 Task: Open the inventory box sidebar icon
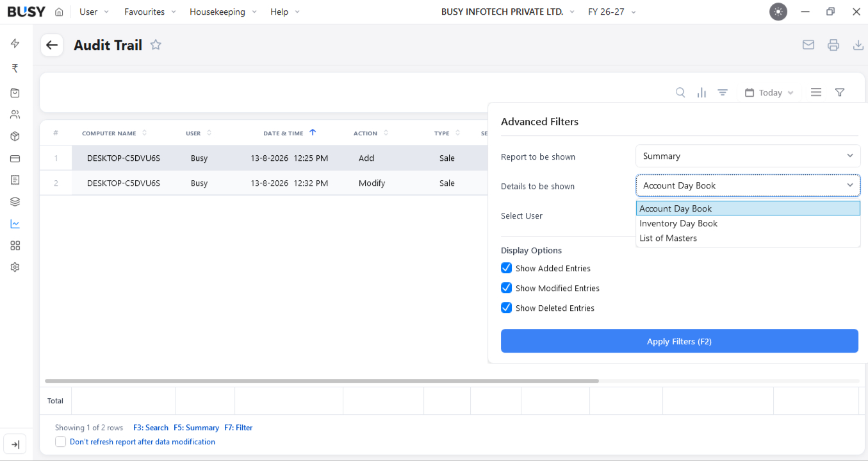tap(15, 137)
